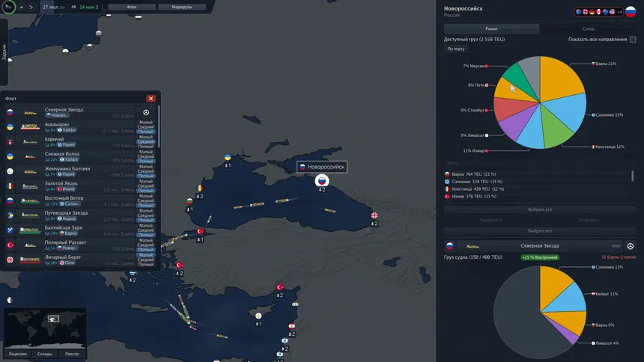Viewport: 644px width, 362px height.
Task: Open the По порту sorting dropdown
Action: point(456,49)
